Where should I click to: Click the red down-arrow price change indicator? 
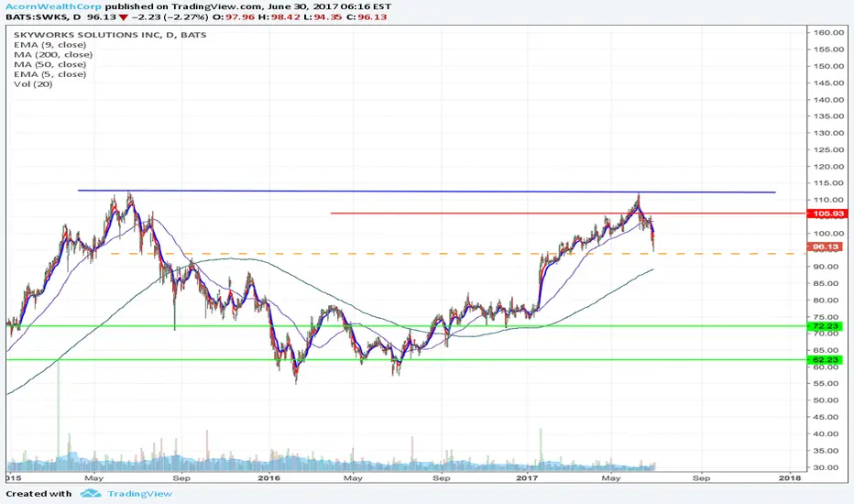pos(124,17)
